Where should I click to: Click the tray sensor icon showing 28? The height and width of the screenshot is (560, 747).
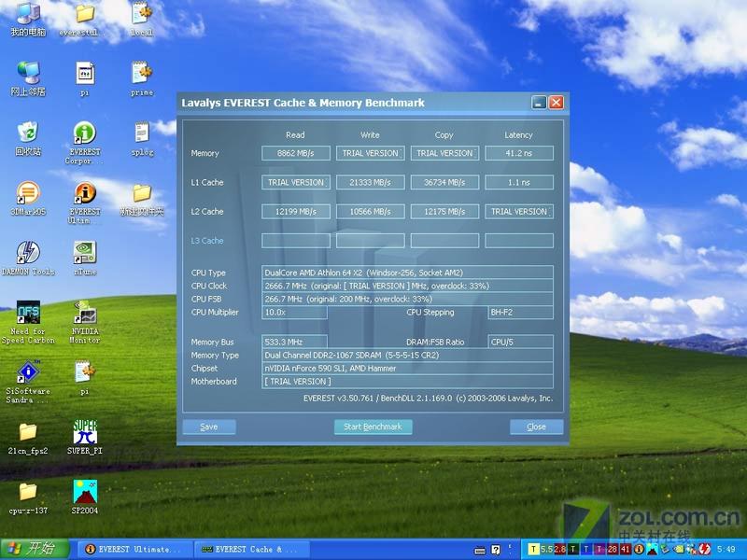click(x=612, y=549)
